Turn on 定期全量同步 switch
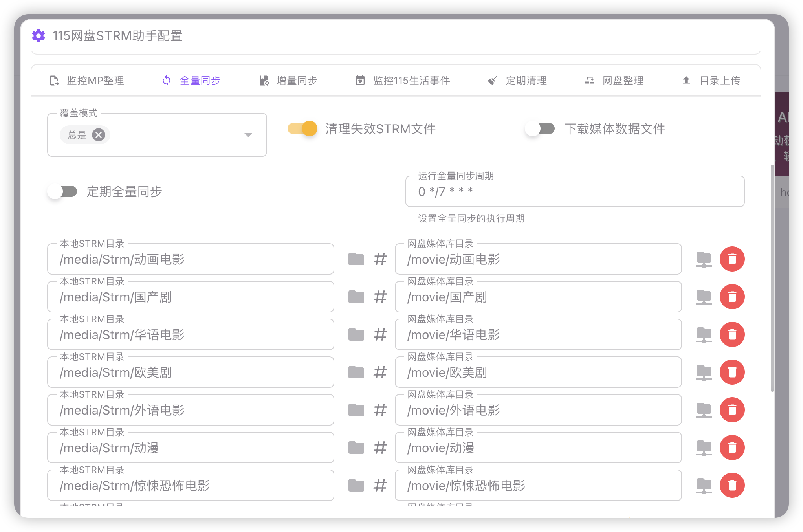The height and width of the screenshot is (532, 803). [62, 191]
